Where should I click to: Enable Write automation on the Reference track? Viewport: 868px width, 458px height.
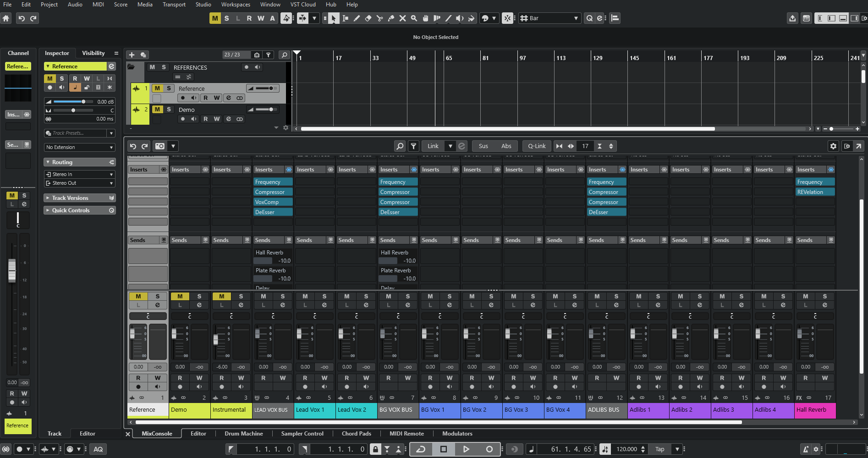click(x=217, y=98)
